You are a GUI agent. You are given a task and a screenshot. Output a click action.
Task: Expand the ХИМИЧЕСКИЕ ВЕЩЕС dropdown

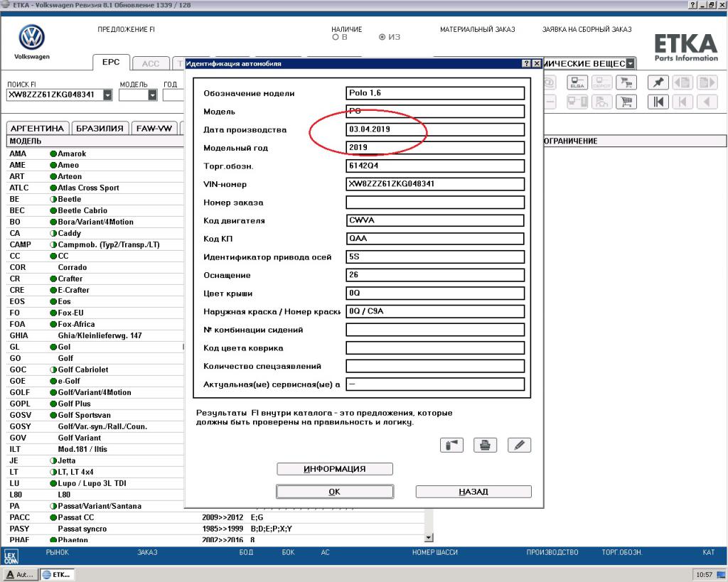(x=630, y=63)
